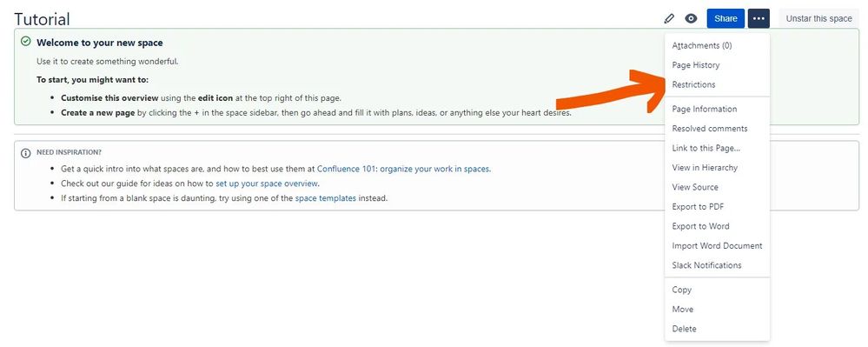The width and height of the screenshot is (868, 347).
Task: Click the info icon beside Need Inspiration
Action: point(25,153)
